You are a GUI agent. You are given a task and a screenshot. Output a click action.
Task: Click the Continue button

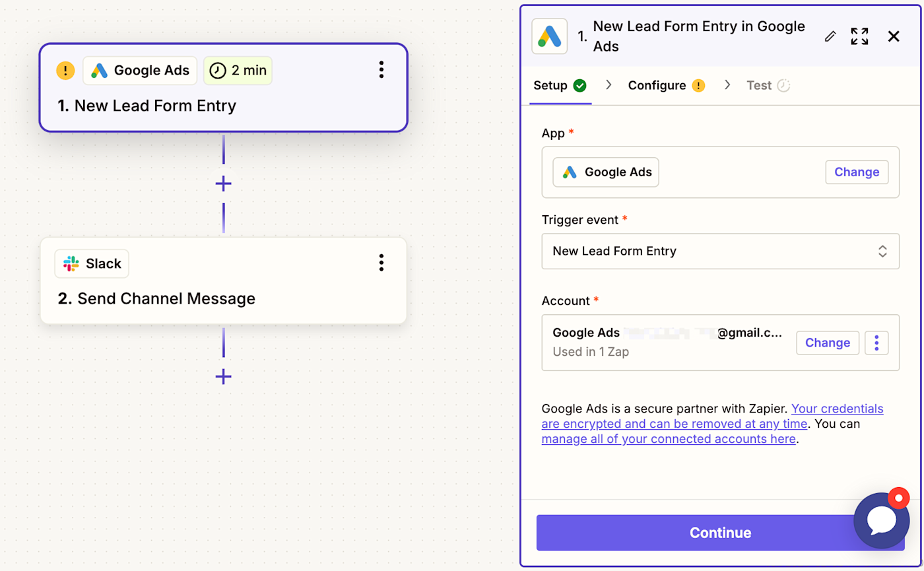[720, 533]
